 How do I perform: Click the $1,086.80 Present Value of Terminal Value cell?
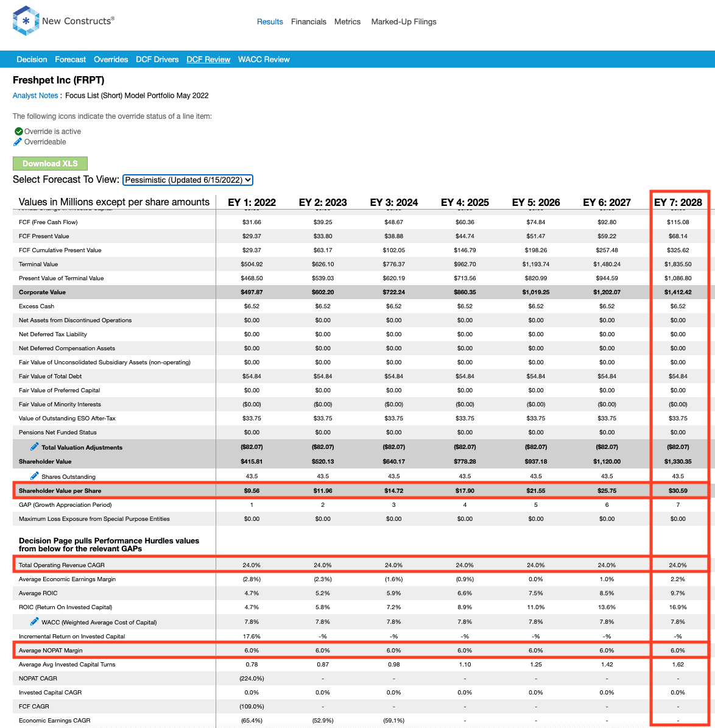tap(678, 278)
